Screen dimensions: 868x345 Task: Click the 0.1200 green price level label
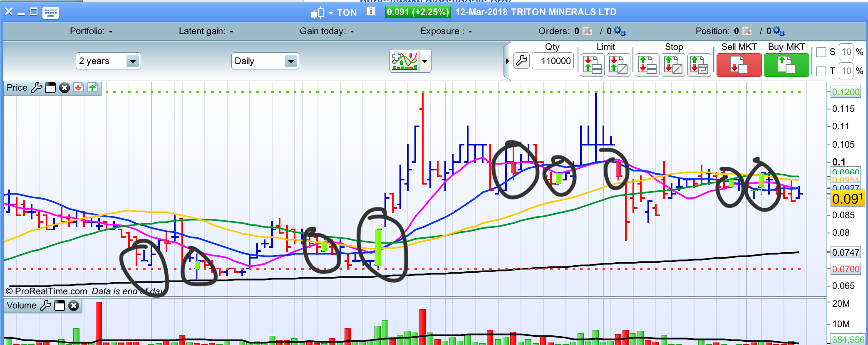846,92
